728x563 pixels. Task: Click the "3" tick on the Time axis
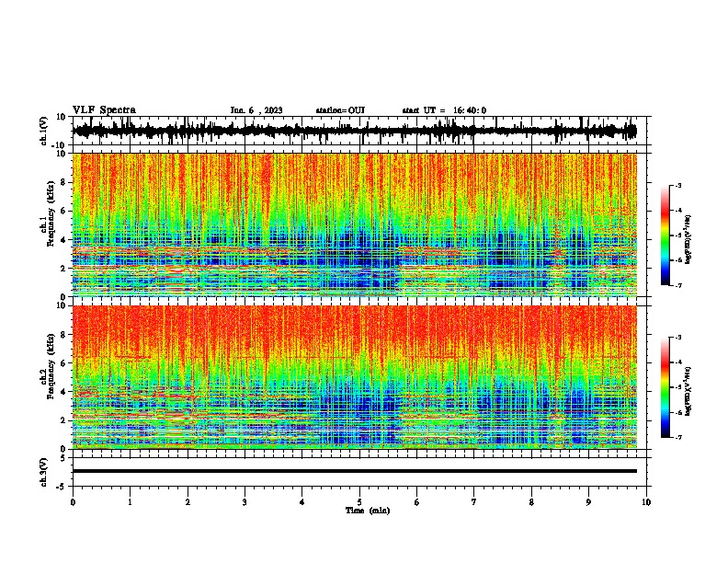click(x=245, y=502)
